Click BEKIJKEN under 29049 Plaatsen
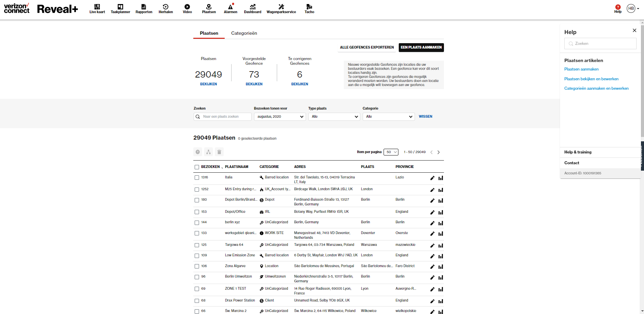This screenshot has width=644, height=314. coord(208,84)
